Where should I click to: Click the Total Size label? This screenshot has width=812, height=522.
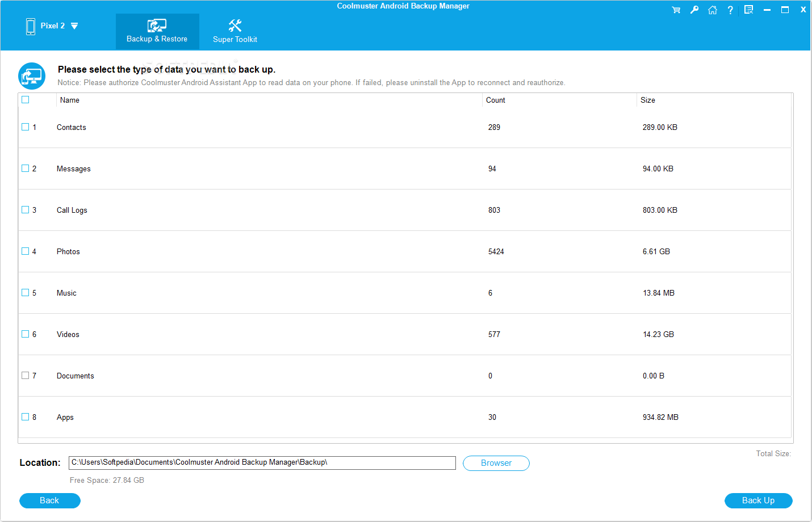pyautogui.click(x=773, y=454)
